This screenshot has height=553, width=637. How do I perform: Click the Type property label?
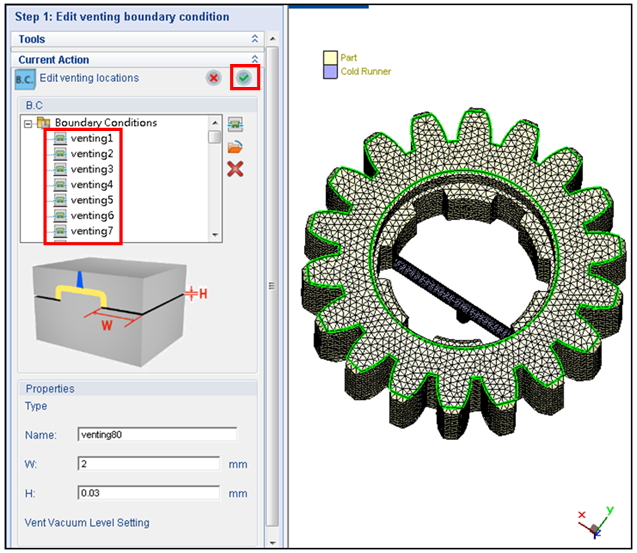(36, 406)
